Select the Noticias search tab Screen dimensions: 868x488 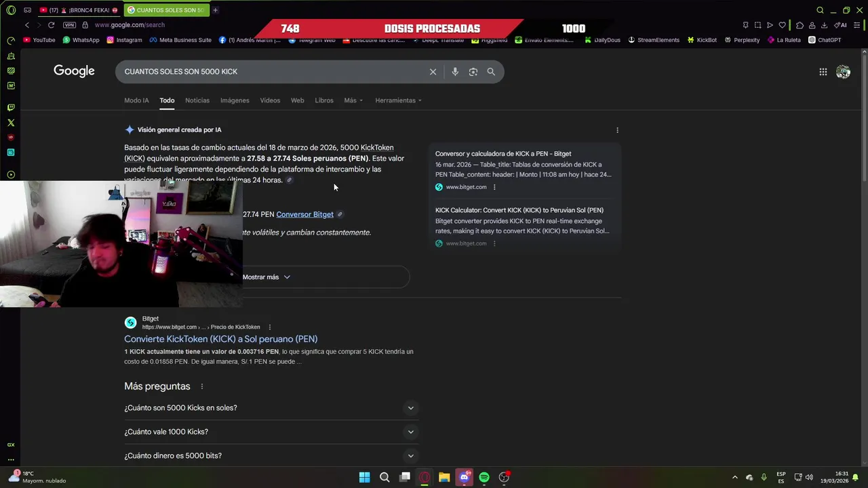pyautogui.click(x=197, y=100)
